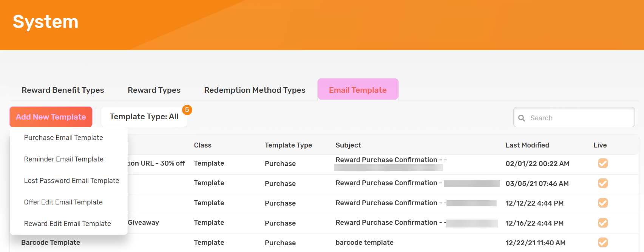Switch to Reward Benefit Types tab
644x252 pixels.
(x=63, y=90)
